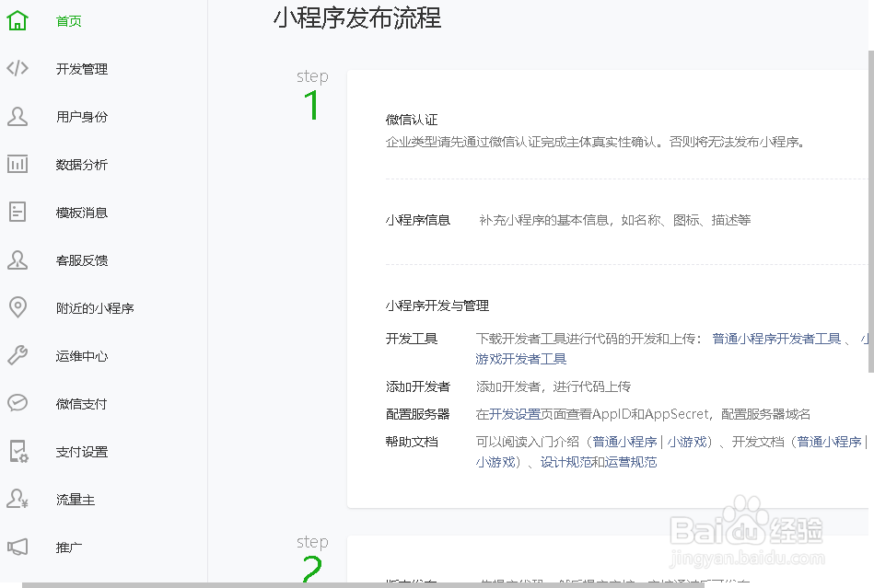Click the checkmark bubble icon for 微信支付
The width and height of the screenshot is (874, 588).
point(17,403)
